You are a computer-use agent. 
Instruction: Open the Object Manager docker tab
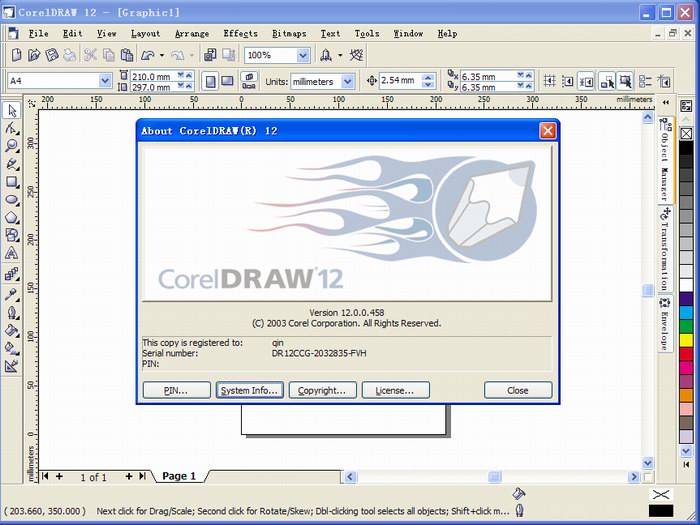tap(665, 159)
